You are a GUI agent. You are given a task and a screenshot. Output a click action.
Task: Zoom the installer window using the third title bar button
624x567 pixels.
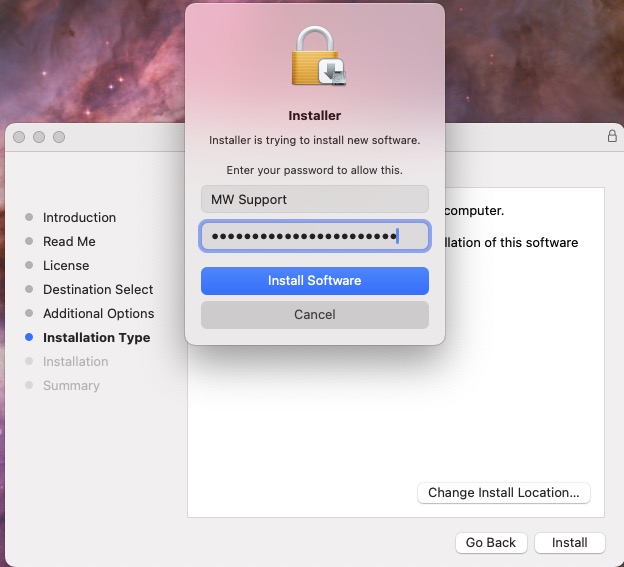pos(59,137)
